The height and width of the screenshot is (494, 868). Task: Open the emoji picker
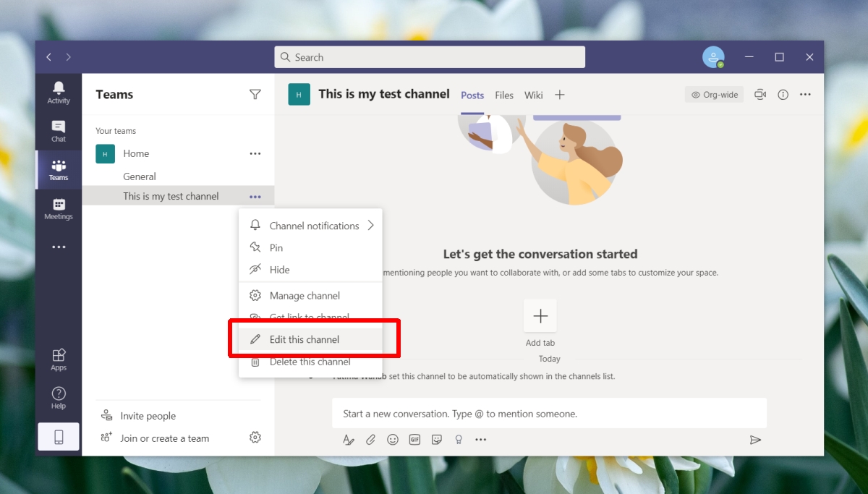(x=393, y=440)
